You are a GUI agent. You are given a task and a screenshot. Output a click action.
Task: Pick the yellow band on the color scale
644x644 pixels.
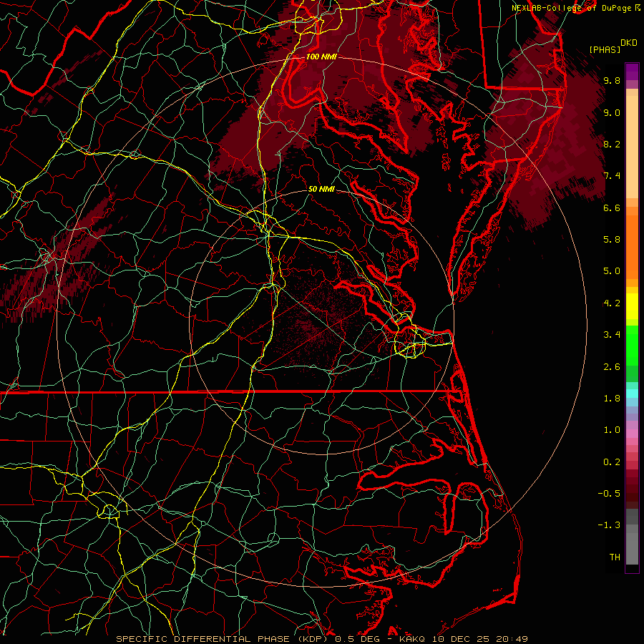click(x=632, y=306)
